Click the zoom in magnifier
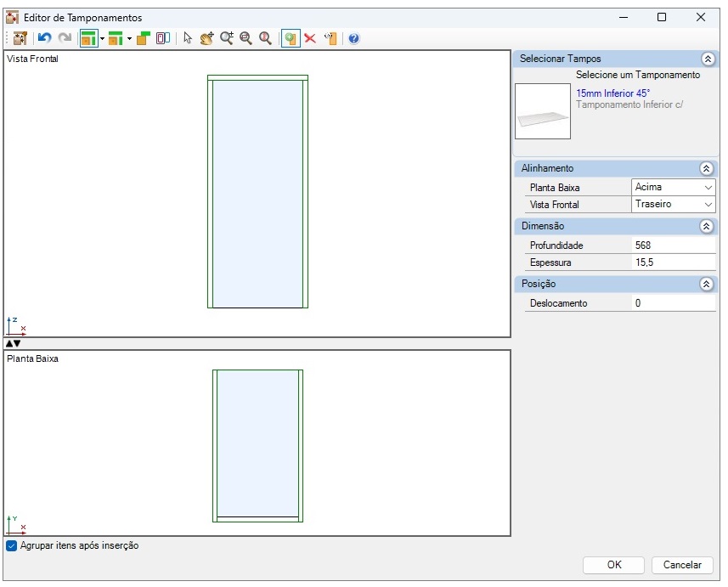Viewport: 728px width, 587px height. click(x=227, y=38)
